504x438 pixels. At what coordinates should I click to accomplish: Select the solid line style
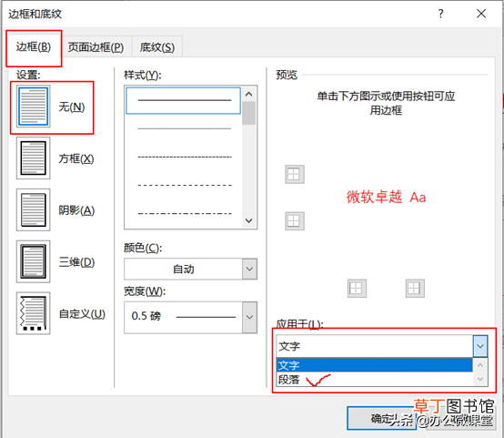pyautogui.click(x=183, y=100)
